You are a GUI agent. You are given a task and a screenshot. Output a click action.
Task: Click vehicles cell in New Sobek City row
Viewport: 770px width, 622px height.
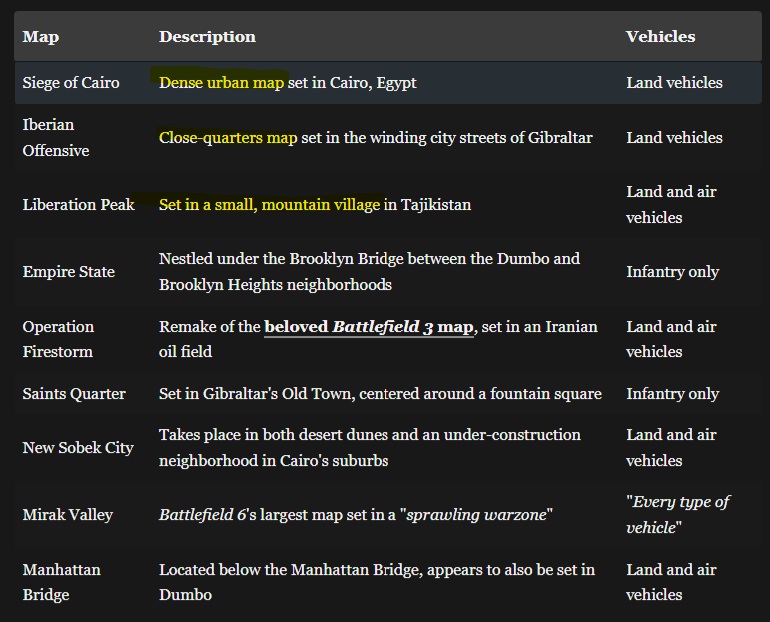(671, 448)
